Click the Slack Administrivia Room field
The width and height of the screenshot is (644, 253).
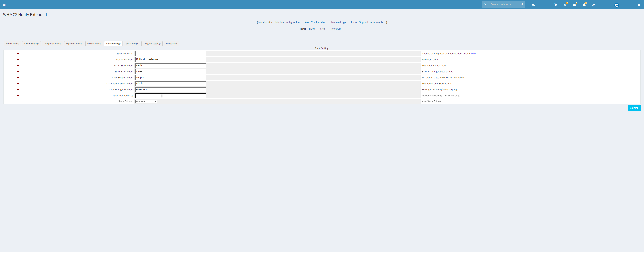(x=170, y=84)
